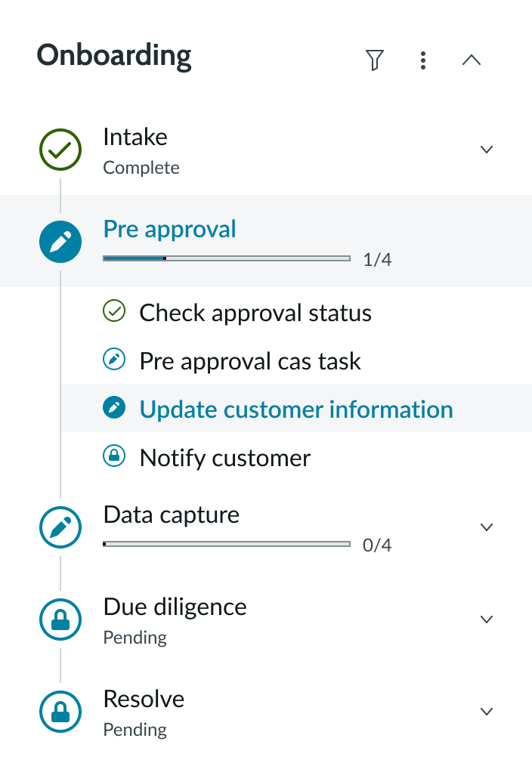532x757 pixels.
Task: Click the Data capture 0/4 progress bar
Action: tap(227, 544)
